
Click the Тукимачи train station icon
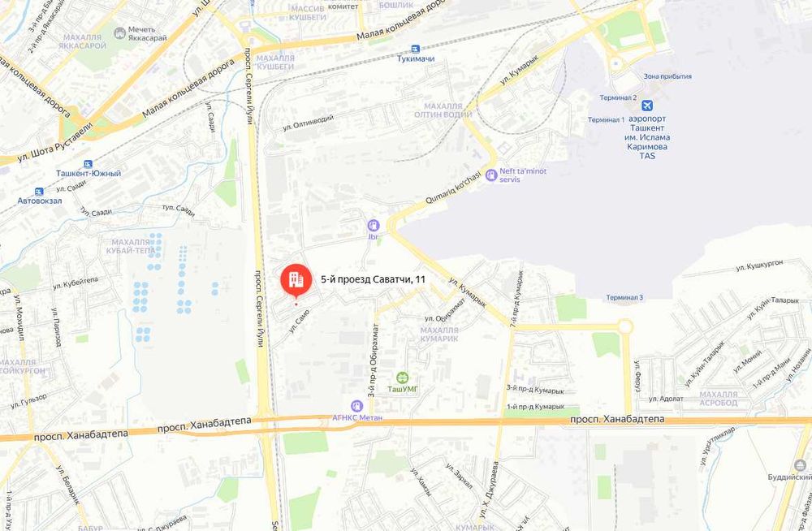pos(415,50)
